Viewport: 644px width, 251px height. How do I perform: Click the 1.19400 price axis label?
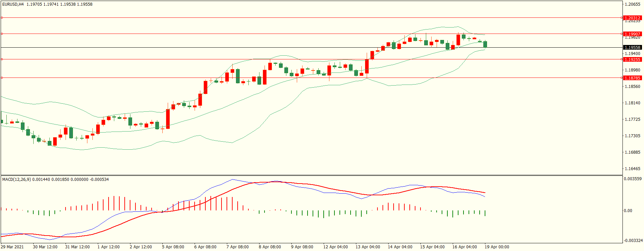click(x=632, y=54)
